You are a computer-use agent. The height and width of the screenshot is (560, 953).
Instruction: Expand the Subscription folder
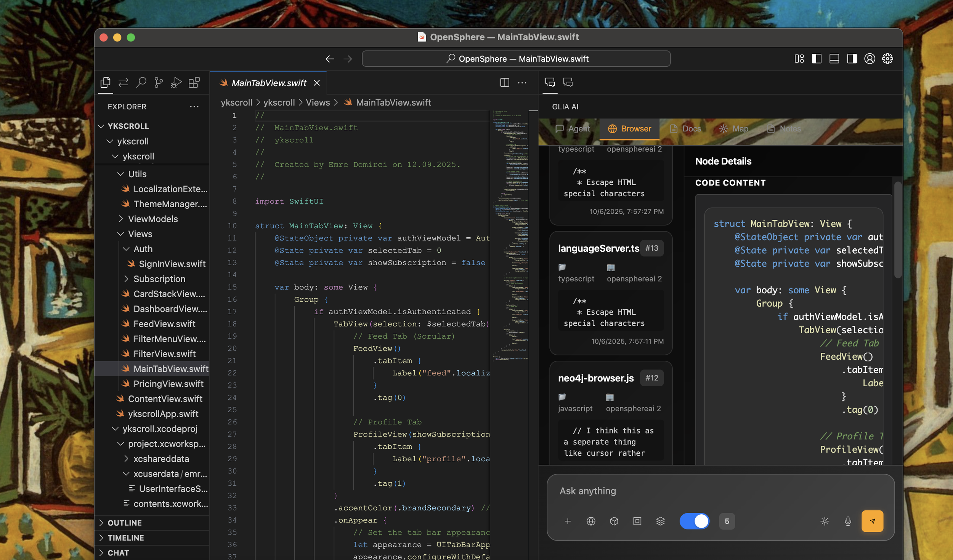coord(152,279)
